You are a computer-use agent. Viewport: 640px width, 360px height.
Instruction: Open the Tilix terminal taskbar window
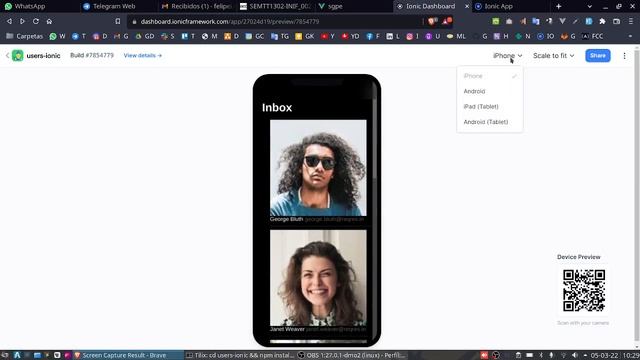tap(240, 356)
